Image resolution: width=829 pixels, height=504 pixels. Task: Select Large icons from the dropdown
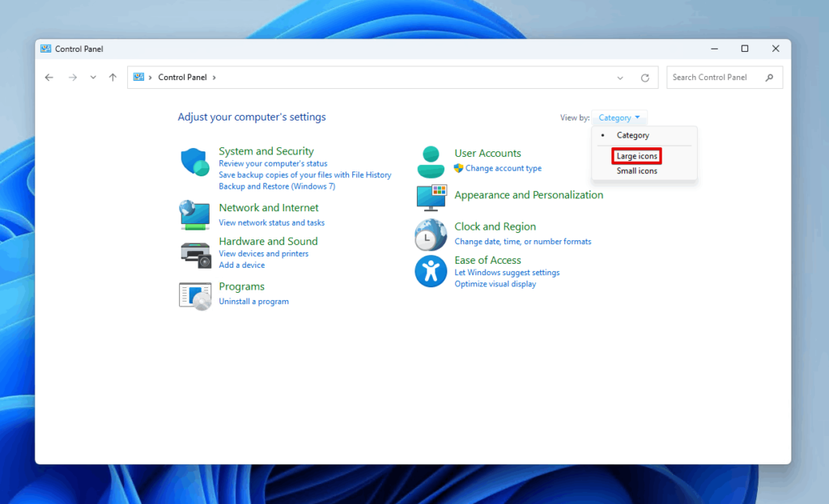tap(636, 155)
